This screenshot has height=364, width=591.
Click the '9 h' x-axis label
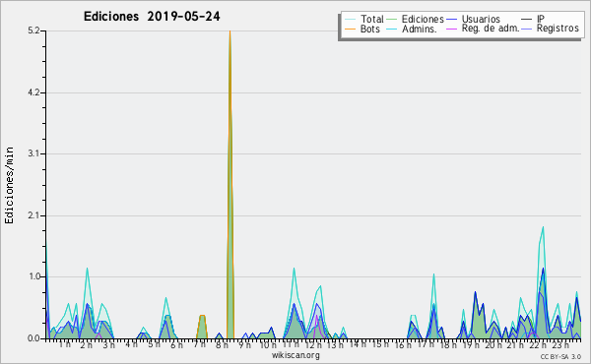(244, 344)
